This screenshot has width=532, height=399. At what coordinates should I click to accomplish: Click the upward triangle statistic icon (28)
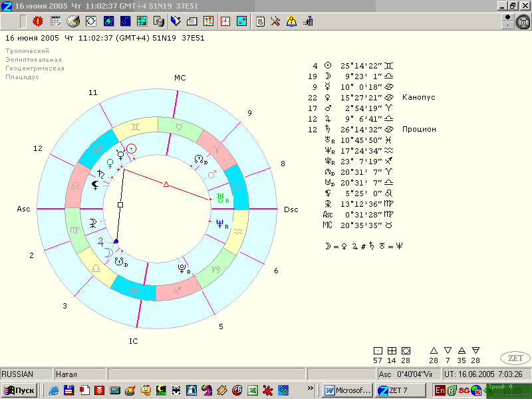point(434,350)
